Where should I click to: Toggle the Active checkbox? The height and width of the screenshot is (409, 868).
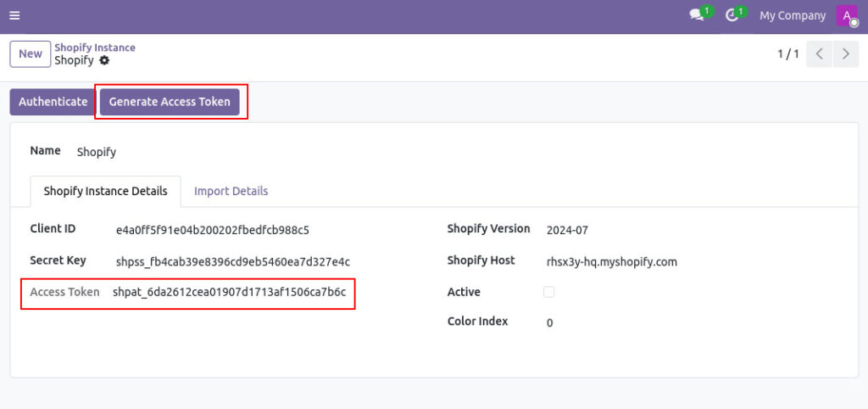click(x=548, y=292)
